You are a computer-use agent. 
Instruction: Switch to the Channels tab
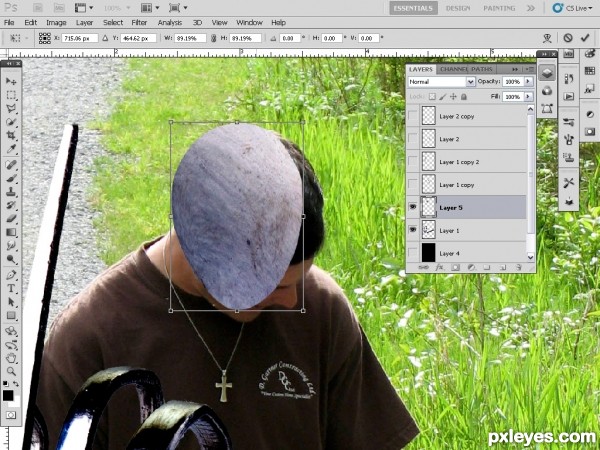click(453, 69)
